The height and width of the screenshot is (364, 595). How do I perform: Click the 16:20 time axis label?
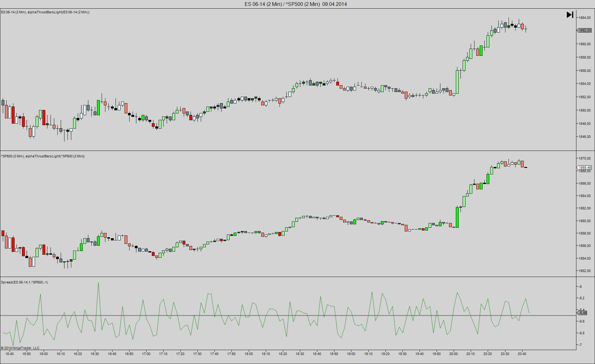78,354
